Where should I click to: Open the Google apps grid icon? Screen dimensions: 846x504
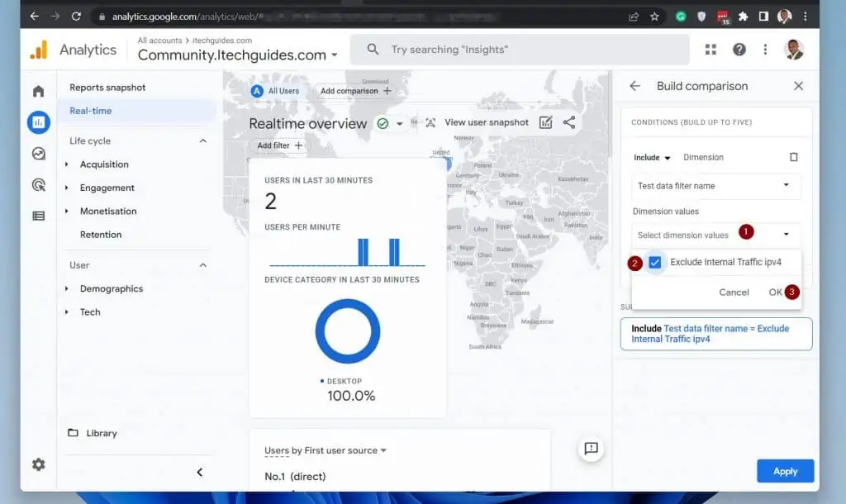(711, 50)
